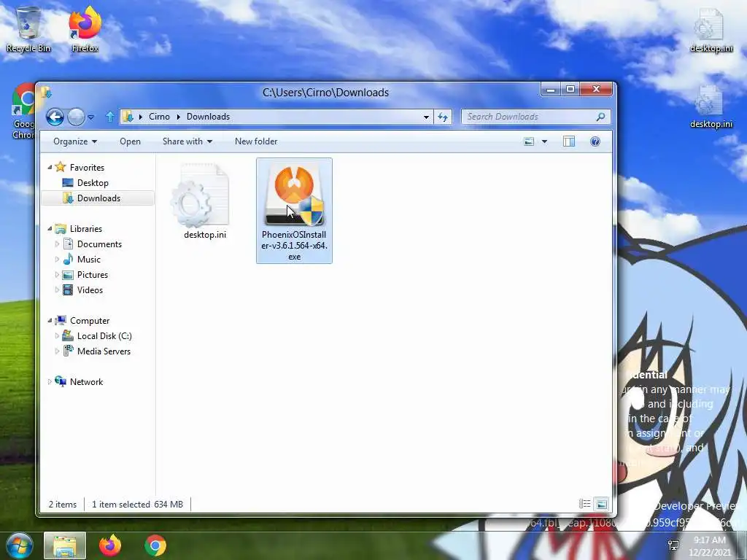This screenshot has height=560, width=747.
Task: Select Media Servers
Action: [104, 351]
